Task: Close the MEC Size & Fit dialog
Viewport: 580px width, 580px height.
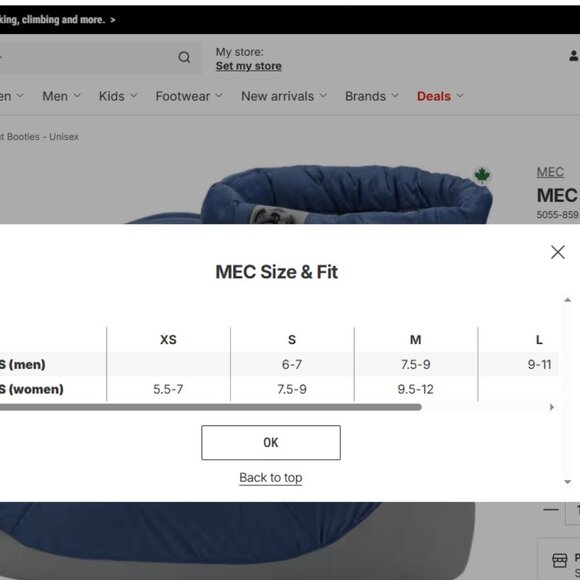Action: coord(557,252)
